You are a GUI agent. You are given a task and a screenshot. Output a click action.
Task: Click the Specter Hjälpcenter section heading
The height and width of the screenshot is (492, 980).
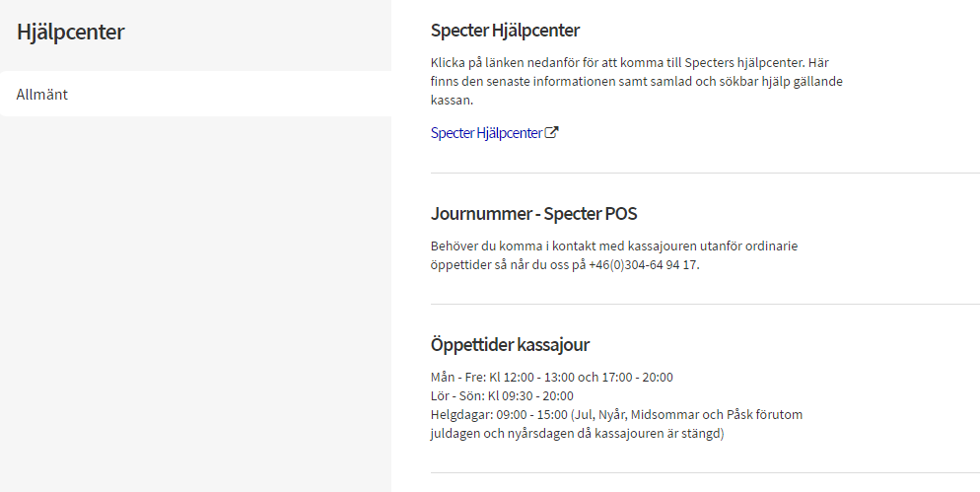point(505,30)
